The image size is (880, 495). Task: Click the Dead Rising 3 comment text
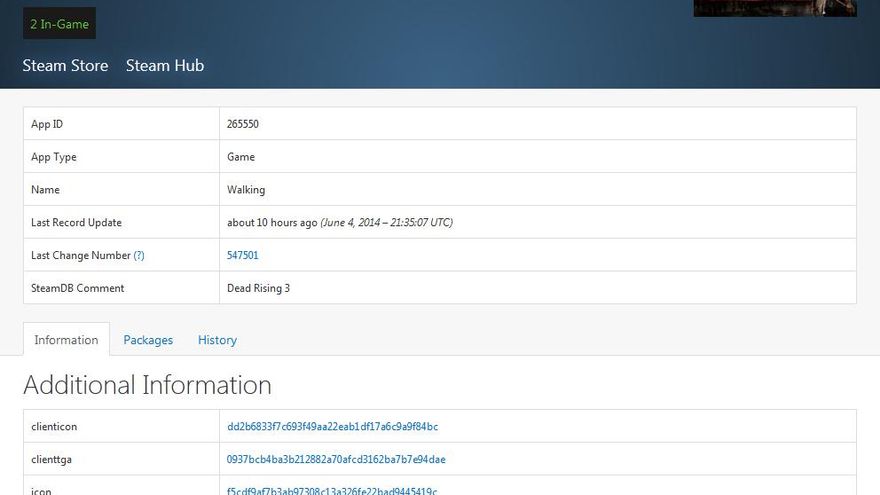click(258, 289)
